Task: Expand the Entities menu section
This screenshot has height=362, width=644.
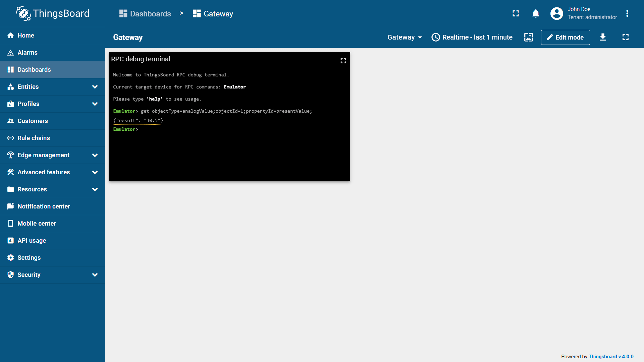Action: [x=95, y=87]
